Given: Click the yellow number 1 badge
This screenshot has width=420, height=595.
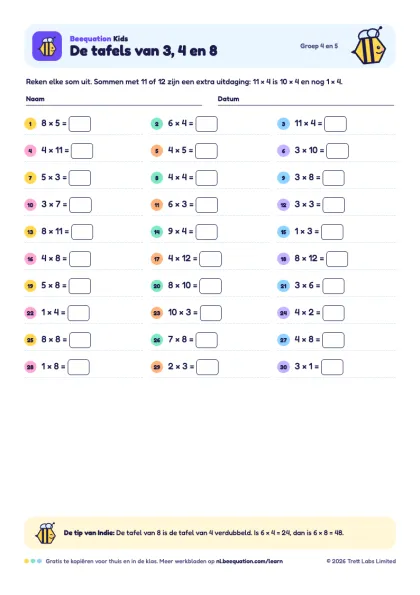Looking at the screenshot, I should click(30, 124).
